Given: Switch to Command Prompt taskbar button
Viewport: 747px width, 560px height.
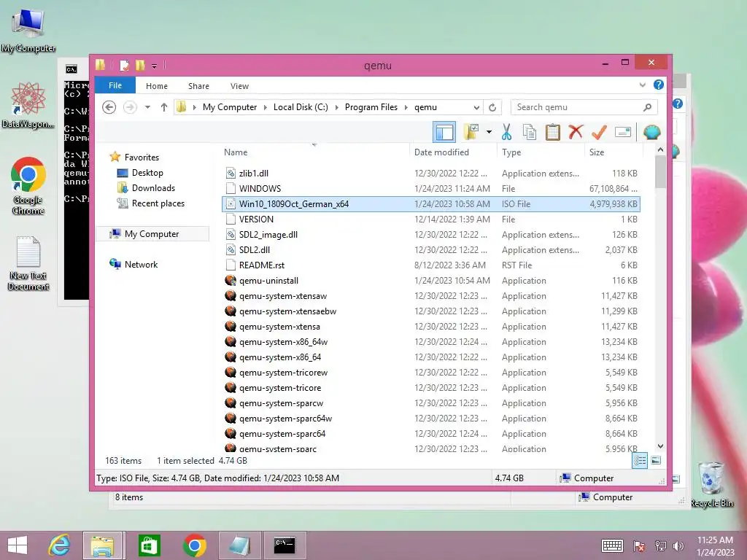Looking at the screenshot, I should pos(285,545).
